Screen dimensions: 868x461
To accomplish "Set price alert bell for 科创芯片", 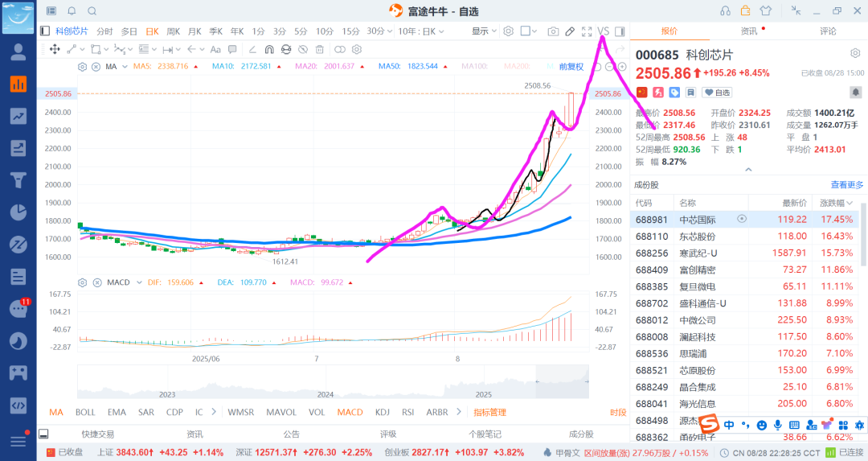I will click(x=855, y=92).
